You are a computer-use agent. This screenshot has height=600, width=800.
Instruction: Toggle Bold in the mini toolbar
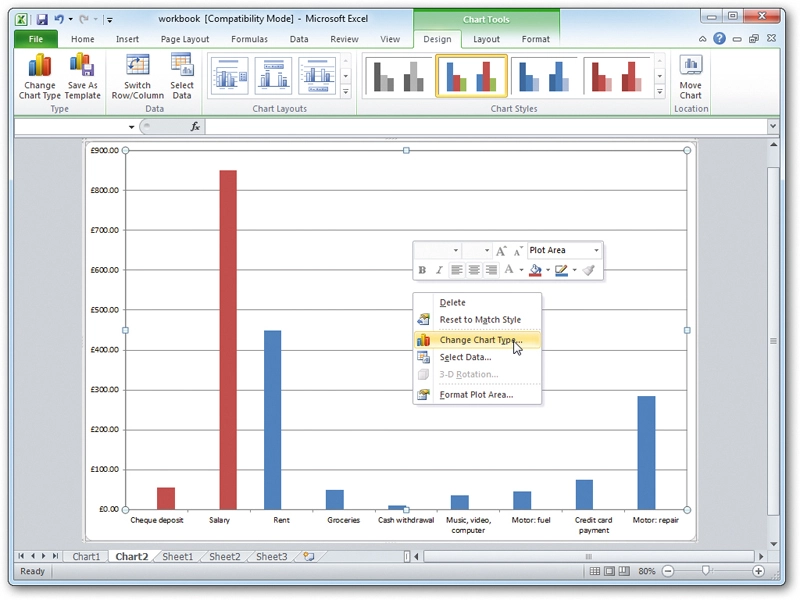coord(422,270)
